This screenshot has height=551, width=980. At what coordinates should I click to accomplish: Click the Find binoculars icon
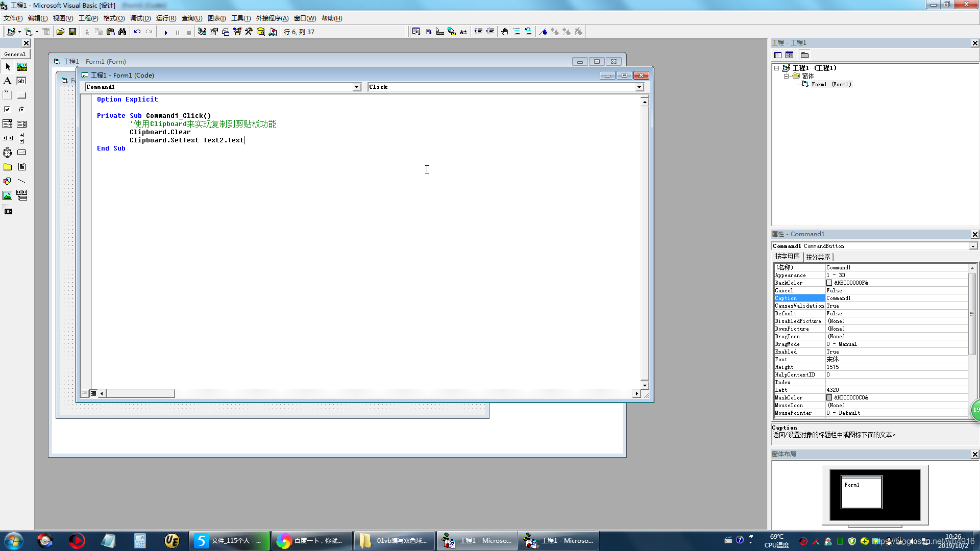(x=122, y=32)
